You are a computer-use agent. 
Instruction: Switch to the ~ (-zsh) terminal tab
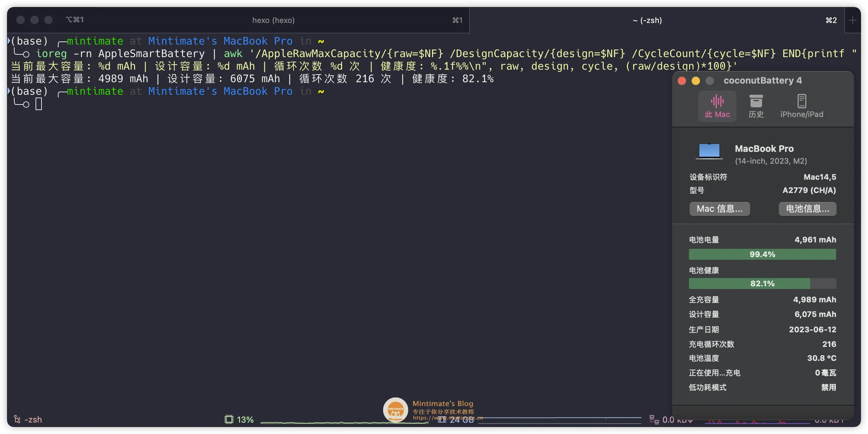pos(647,20)
